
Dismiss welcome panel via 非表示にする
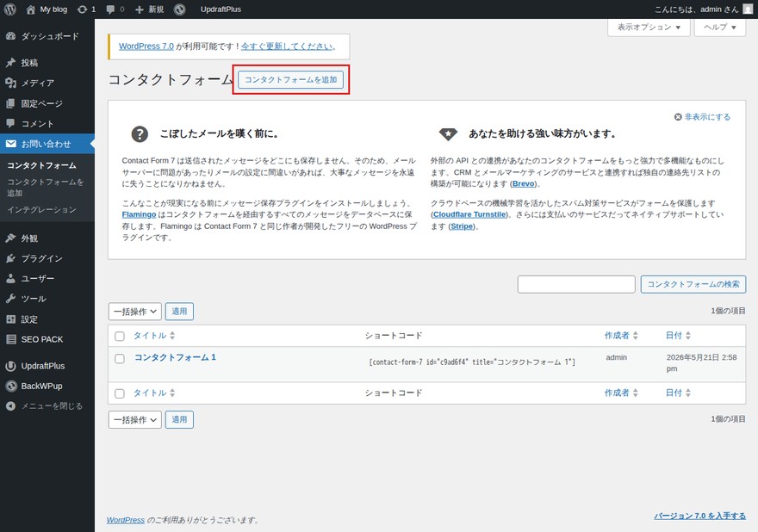click(702, 117)
